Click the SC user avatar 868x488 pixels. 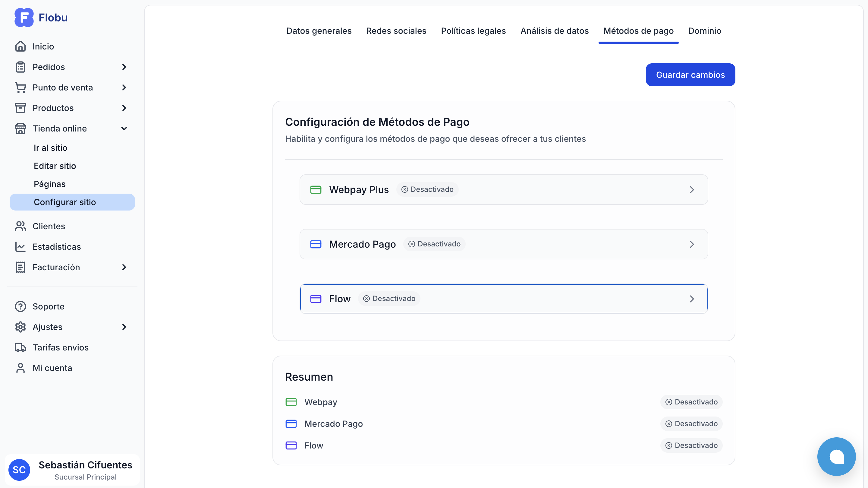point(19,470)
